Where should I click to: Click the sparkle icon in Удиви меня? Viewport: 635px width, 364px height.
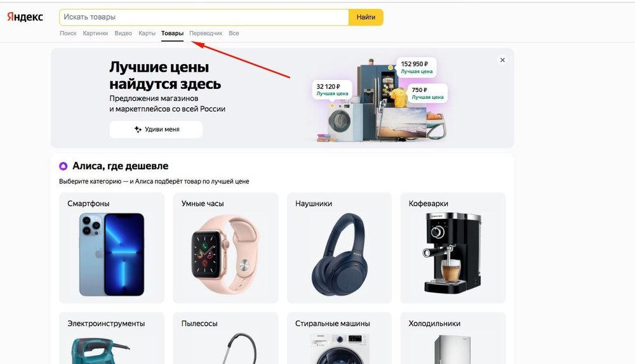click(138, 129)
